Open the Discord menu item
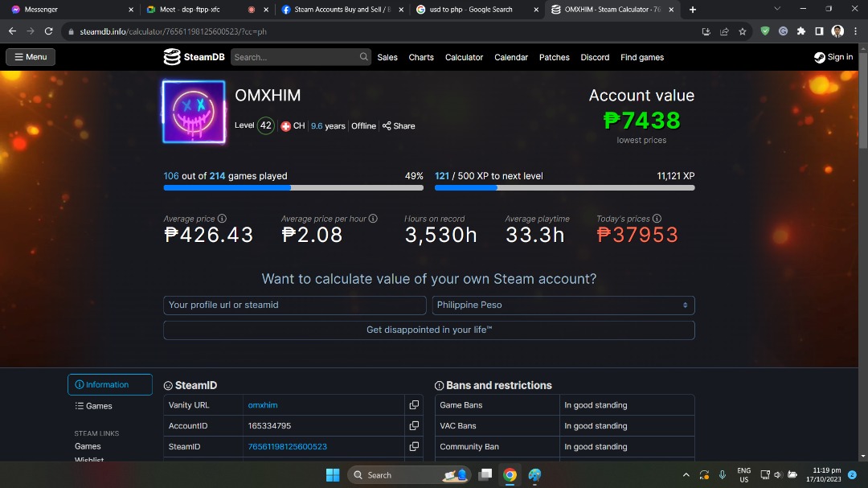868x488 pixels. (x=595, y=57)
